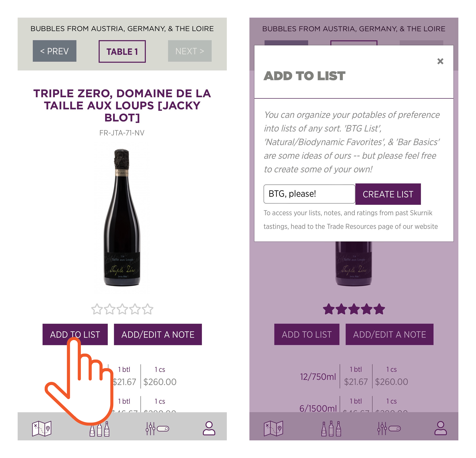Viewport: 476px width, 458px height.
Task: Open filter sliders icon in left screen
Action: click(x=157, y=429)
